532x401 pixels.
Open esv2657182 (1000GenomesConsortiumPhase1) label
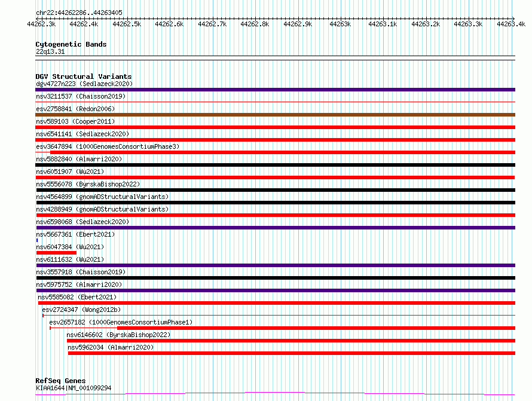point(121,322)
